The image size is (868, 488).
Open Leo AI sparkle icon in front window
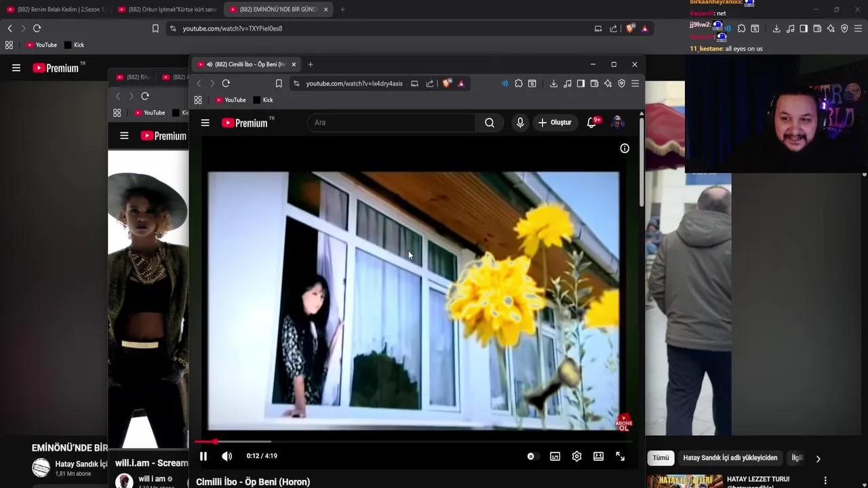(608, 83)
